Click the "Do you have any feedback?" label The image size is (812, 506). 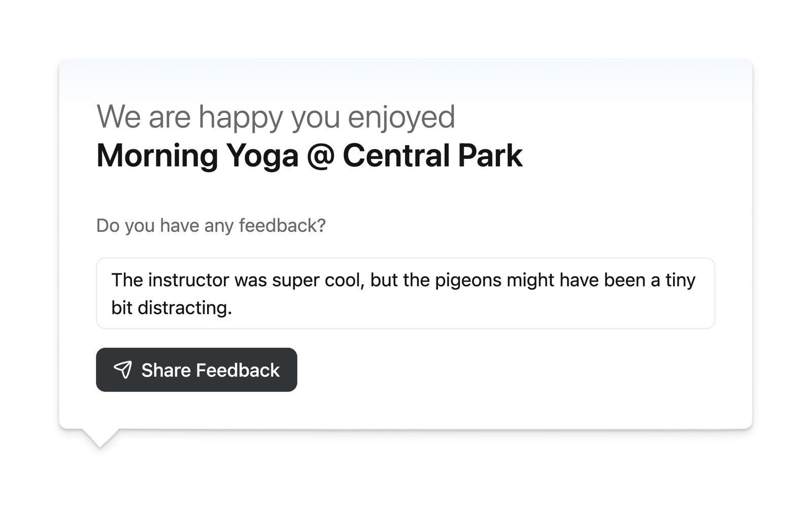[211, 225]
